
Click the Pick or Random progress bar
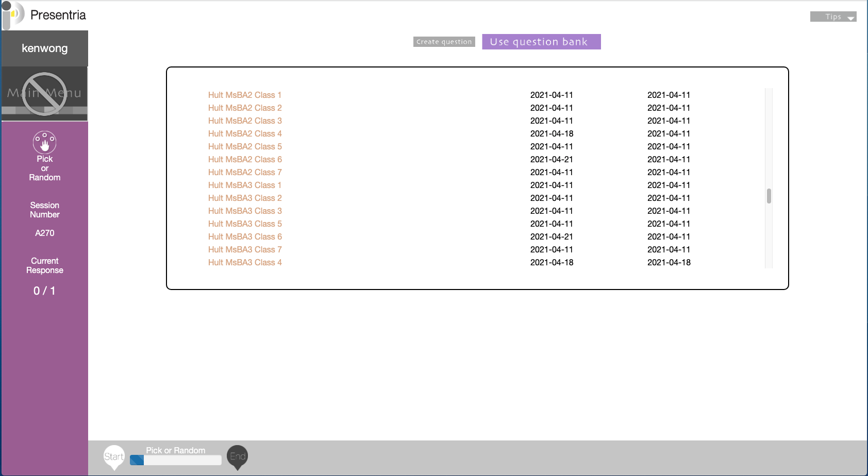click(x=176, y=460)
